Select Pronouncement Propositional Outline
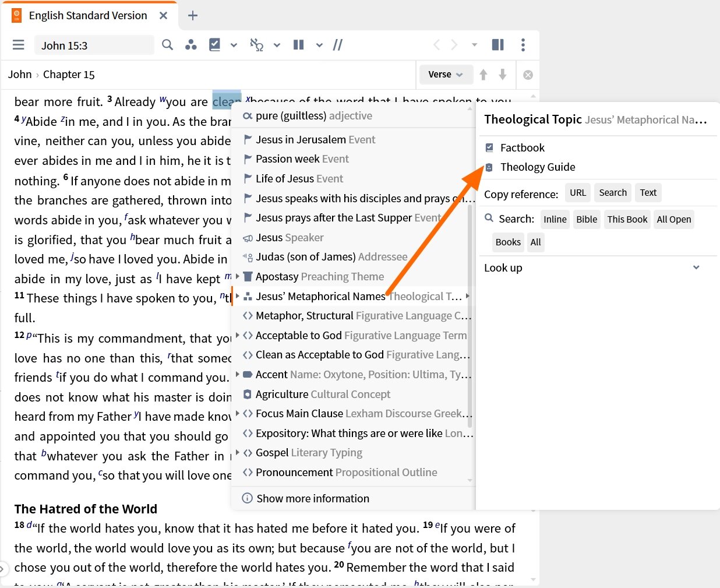This screenshot has width=720, height=588. pos(353,473)
